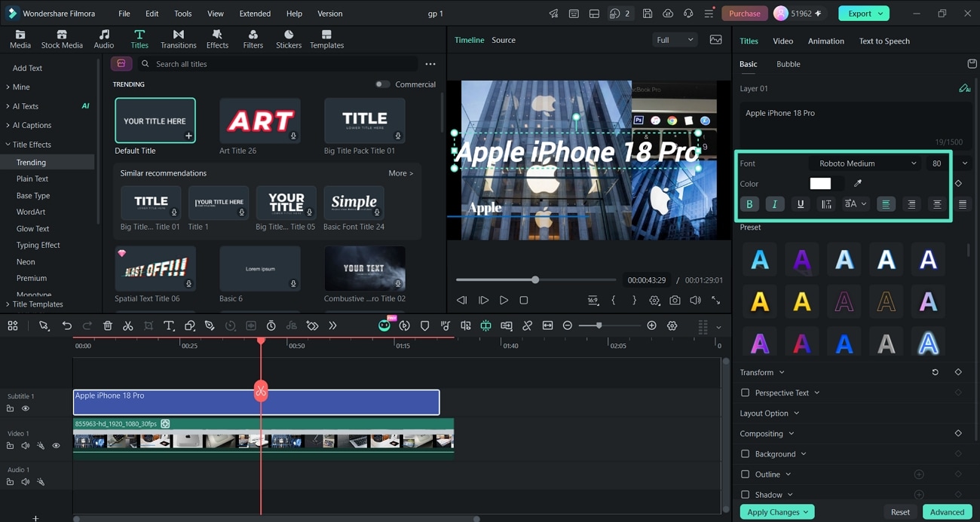980x522 pixels.
Task: Open the Templates tab
Action: [x=326, y=39]
